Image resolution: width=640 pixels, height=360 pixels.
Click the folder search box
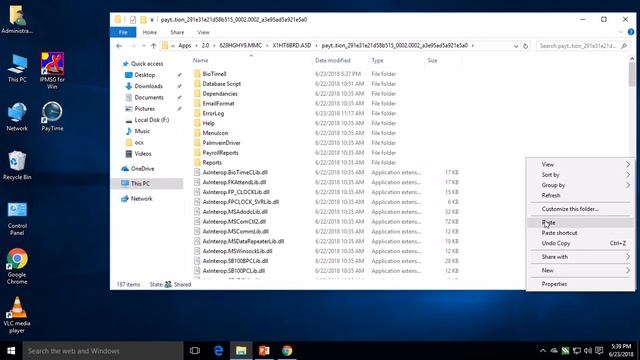[582, 46]
